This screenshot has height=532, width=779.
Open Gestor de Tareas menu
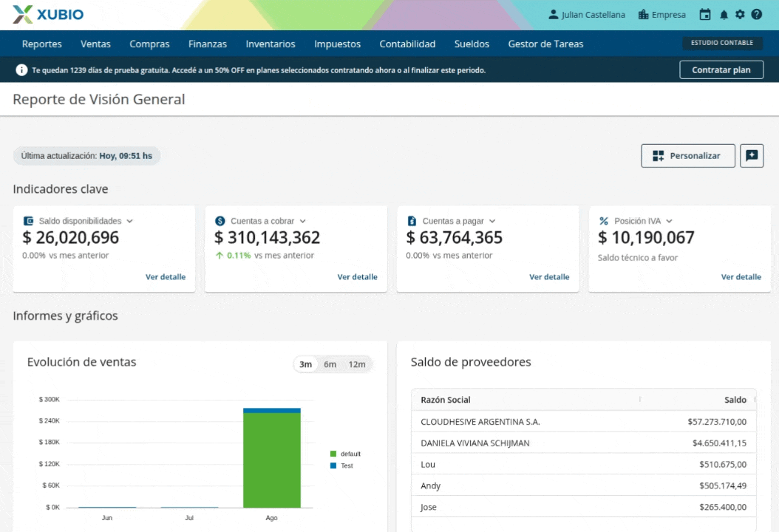point(545,44)
